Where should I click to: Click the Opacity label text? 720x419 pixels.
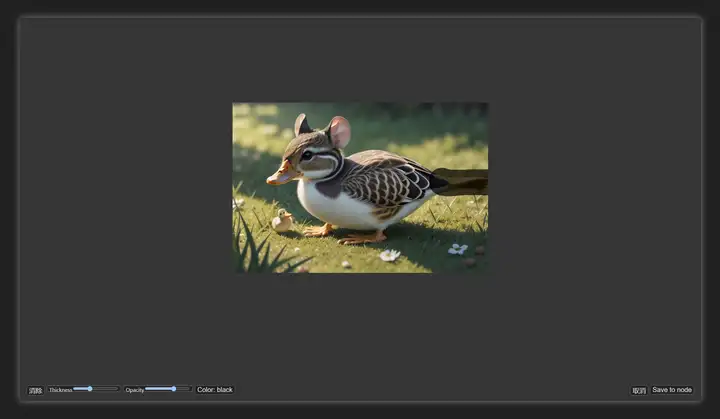pyautogui.click(x=135, y=390)
